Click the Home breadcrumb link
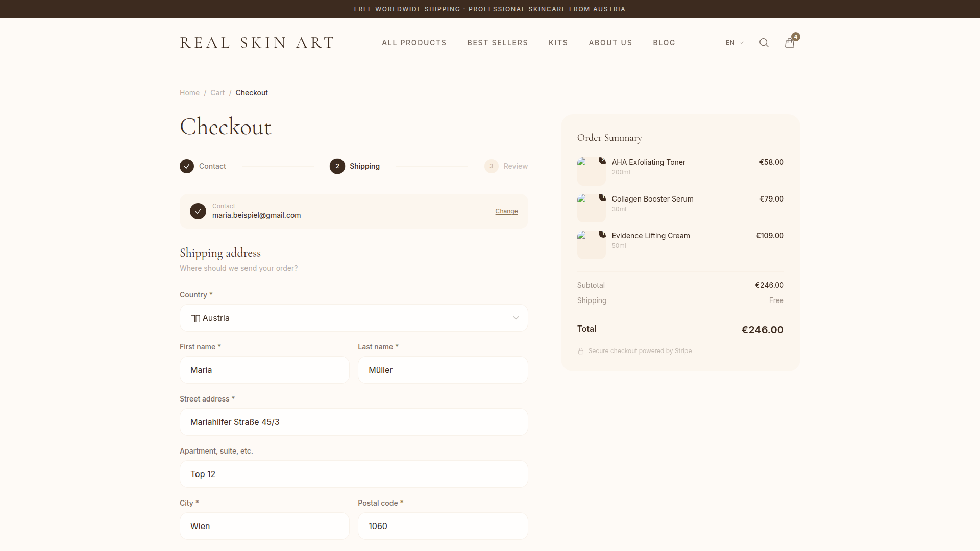The image size is (980, 551). 189,93
